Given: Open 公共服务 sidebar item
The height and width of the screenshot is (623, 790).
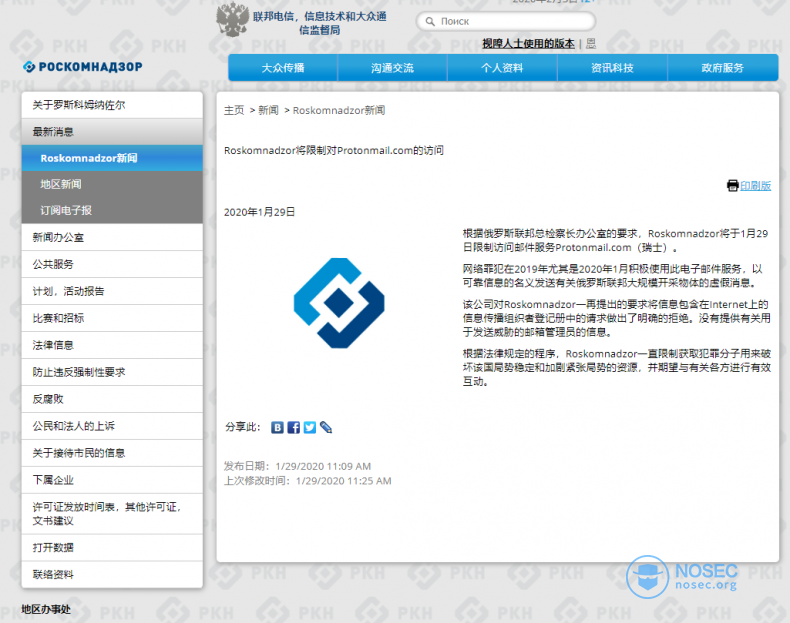Looking at the screenshot, I should coord(112,264).
